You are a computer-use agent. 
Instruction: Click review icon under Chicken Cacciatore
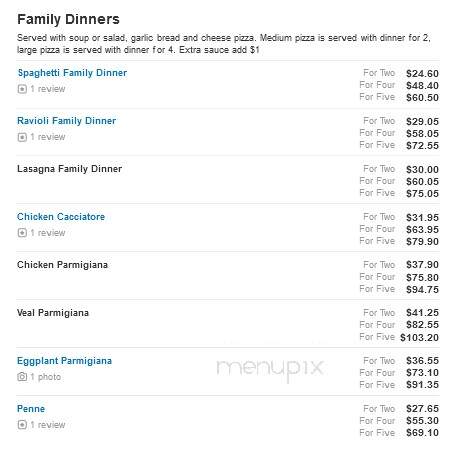(22, 233)
